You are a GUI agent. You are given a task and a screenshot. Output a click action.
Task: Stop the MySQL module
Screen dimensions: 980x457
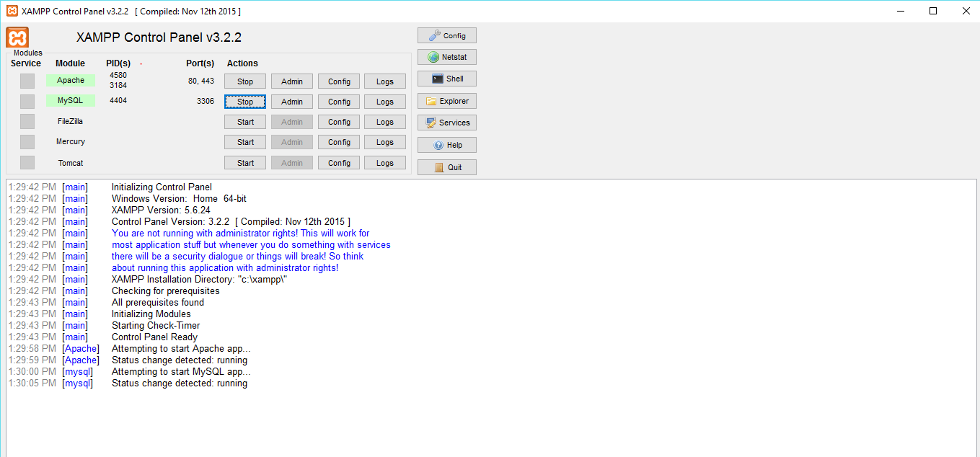244,101
